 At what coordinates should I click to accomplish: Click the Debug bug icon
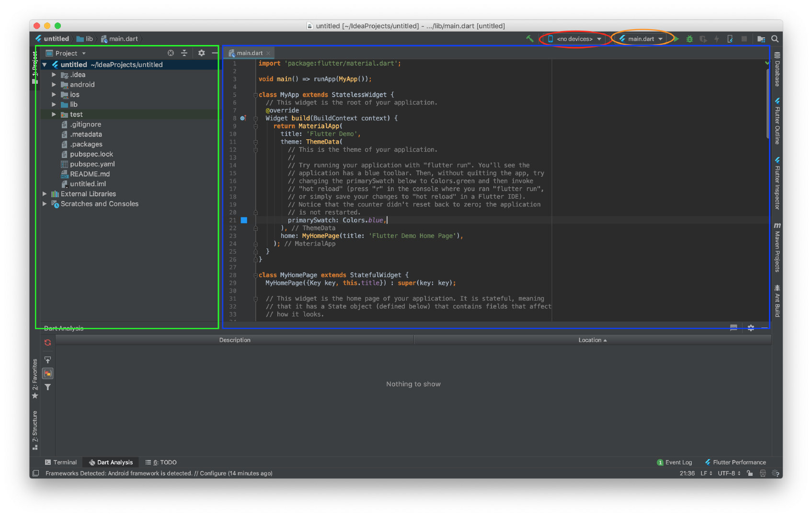click(689, 39)
